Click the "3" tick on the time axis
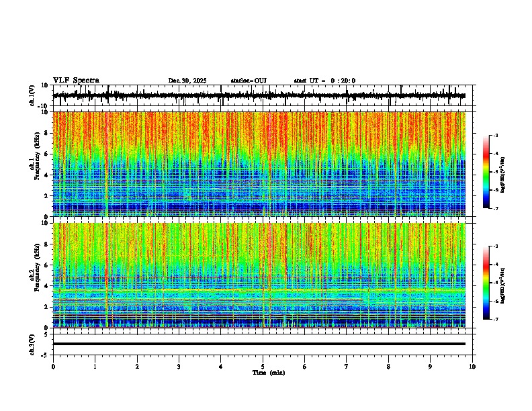 (x=179, y=367)
